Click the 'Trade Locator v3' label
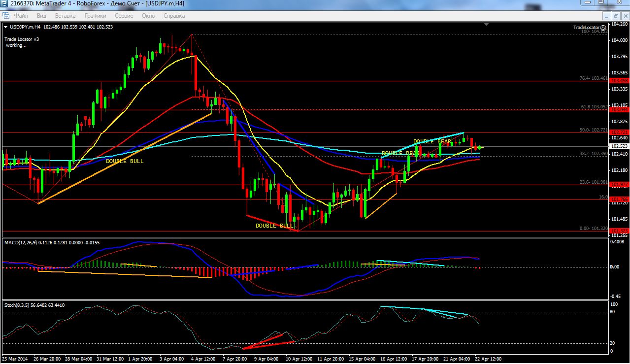This screenshot has width=630, height=364. point(22,39)
